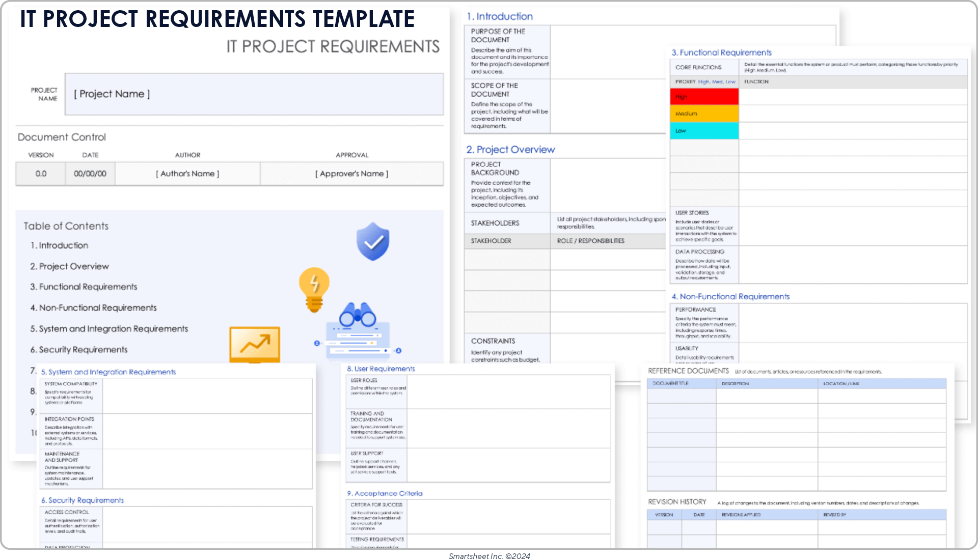Click 'REVISIONS APPLIED' column header

741,515
